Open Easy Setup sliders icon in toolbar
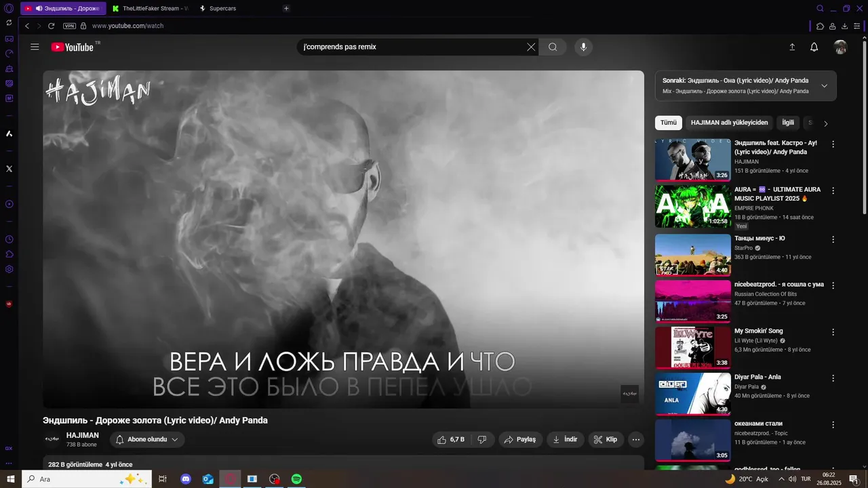 (857, 26)
